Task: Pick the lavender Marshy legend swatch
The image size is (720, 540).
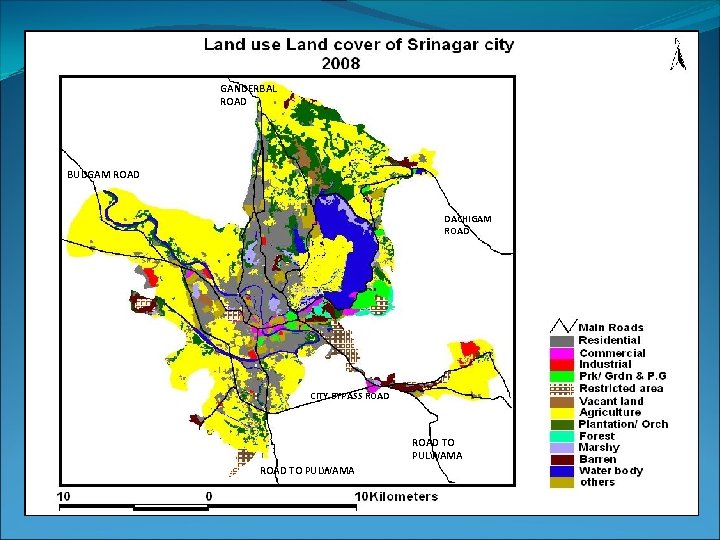Action: coord(562,448)
